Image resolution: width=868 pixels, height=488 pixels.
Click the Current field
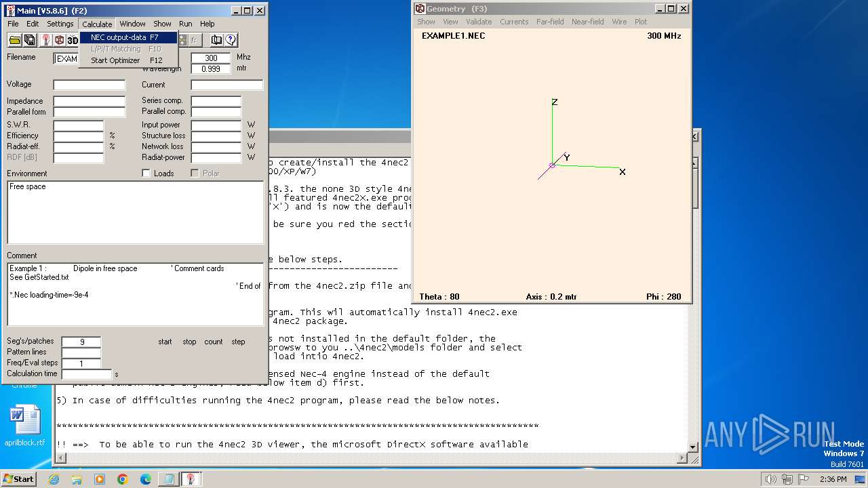click(x=227, y=85)
